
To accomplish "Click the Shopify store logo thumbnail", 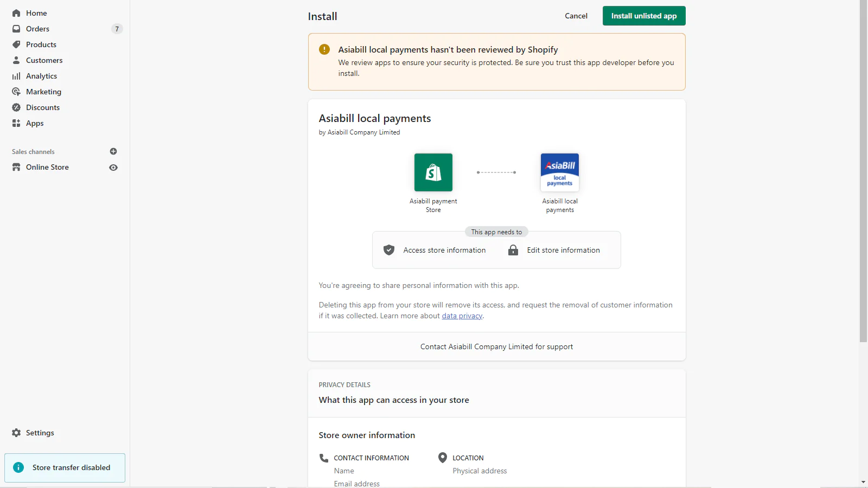I will [433, 172].
